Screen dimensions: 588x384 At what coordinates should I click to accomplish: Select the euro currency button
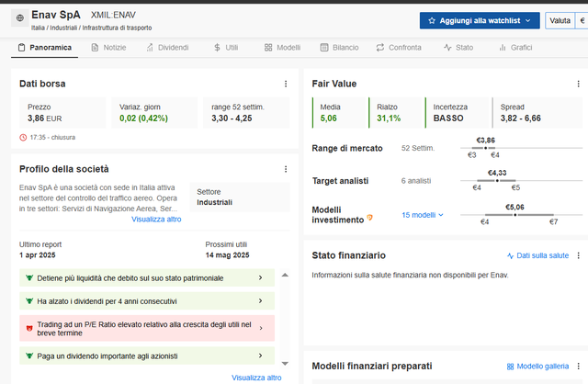[582, 20]
